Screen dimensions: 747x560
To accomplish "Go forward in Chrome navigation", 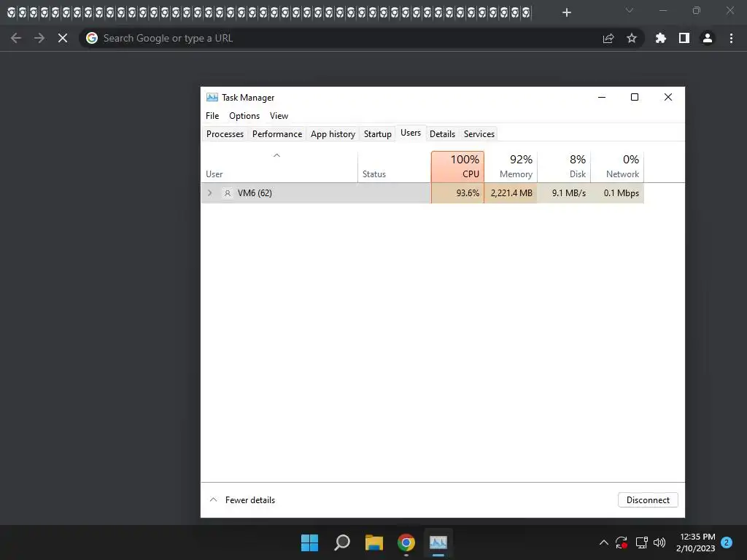I will [39, 38].
